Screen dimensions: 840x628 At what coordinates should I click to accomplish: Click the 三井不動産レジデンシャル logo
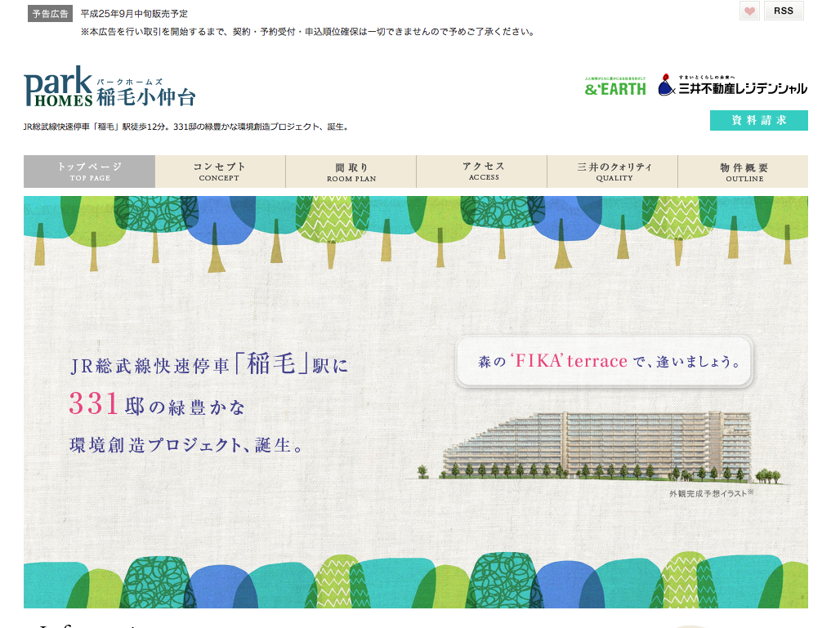(733, 86)
